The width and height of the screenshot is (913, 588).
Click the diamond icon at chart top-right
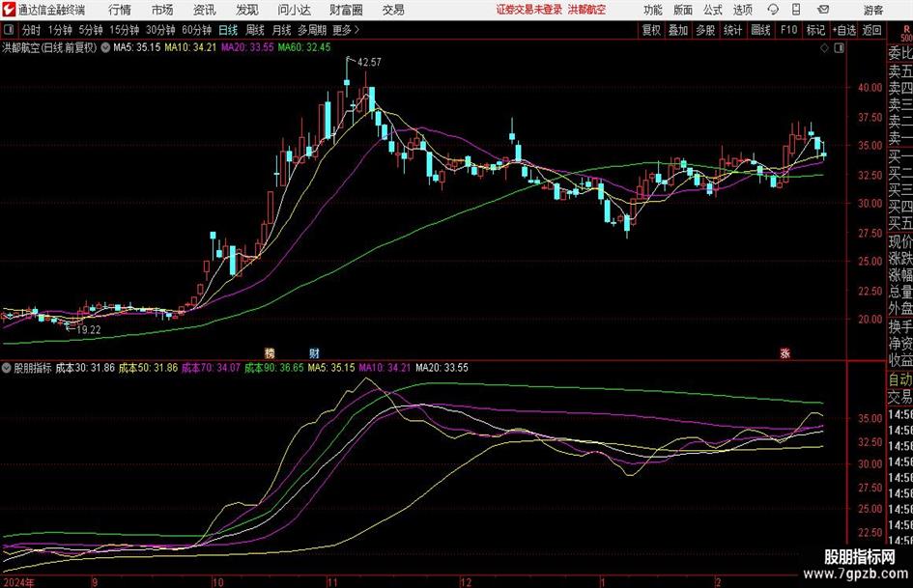(824, 48)
